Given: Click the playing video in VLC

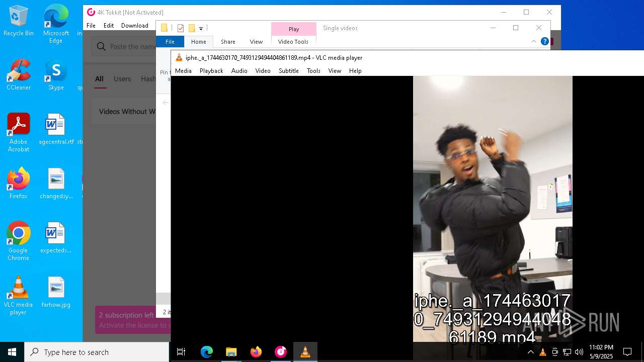Looking at the screenshot, I should pyautogui.click(x=493, y=209).
